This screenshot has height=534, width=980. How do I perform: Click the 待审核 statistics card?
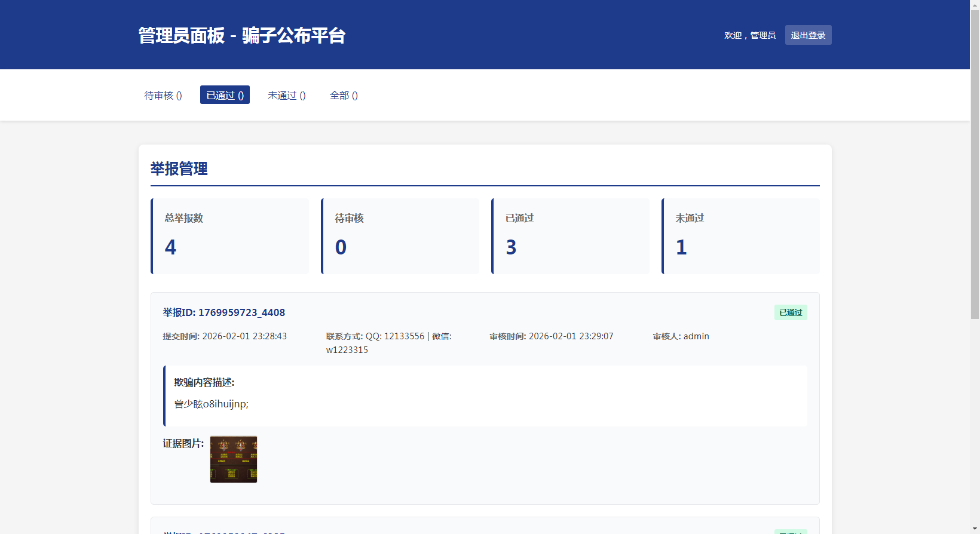pos(400,237)
